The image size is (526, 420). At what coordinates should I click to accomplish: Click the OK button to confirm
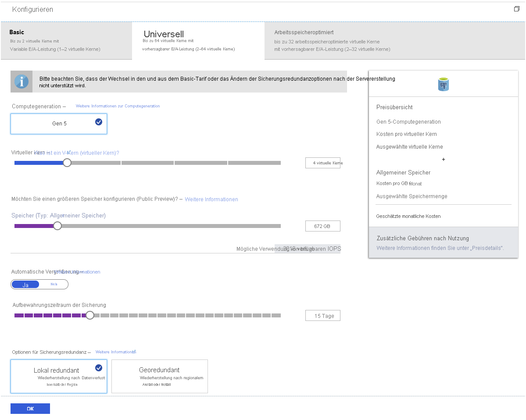pyautogui.click(x=30, y=408)
